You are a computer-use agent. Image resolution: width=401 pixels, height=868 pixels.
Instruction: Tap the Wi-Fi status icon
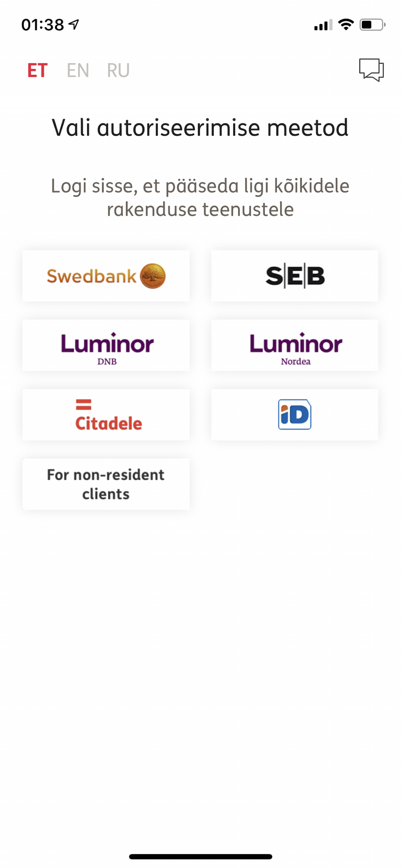346,24
